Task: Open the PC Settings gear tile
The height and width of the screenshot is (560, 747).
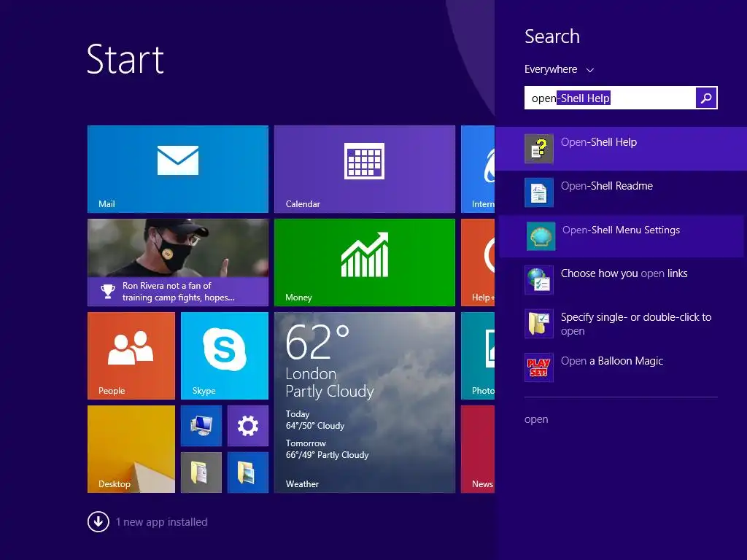Action: [x=248, y=426]
